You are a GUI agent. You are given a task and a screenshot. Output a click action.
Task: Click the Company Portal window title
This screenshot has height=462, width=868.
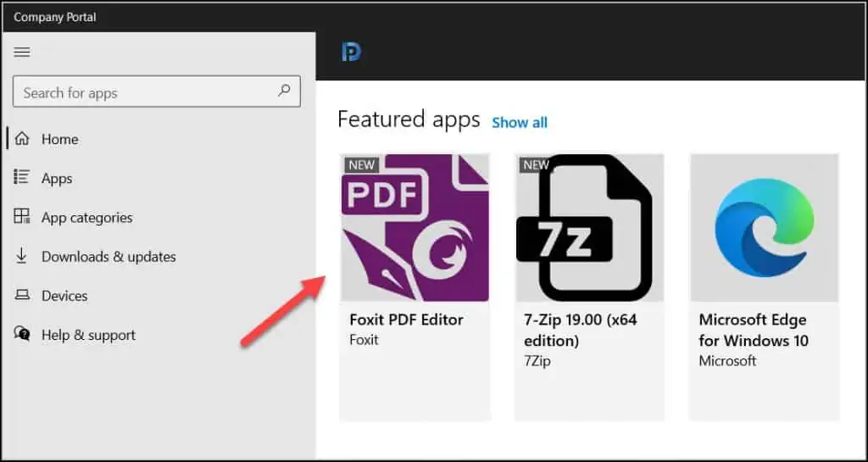55,17
